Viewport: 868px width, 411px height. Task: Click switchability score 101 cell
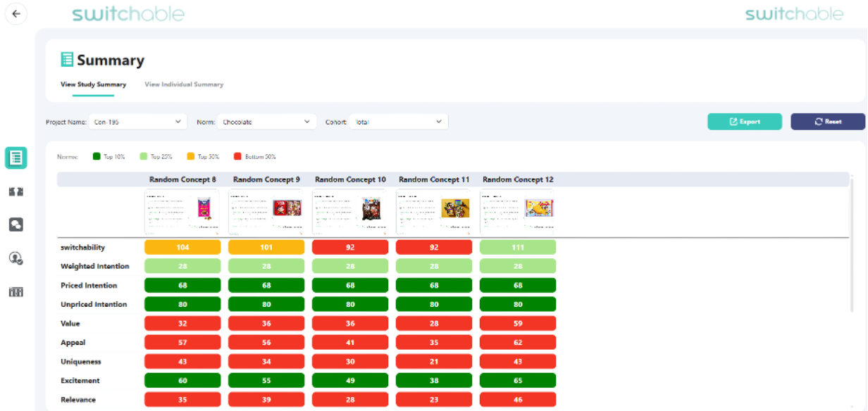266,248
